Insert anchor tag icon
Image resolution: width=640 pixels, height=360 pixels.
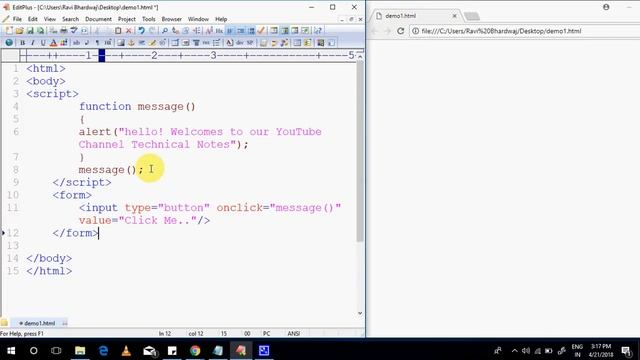[x=131, y=42]
